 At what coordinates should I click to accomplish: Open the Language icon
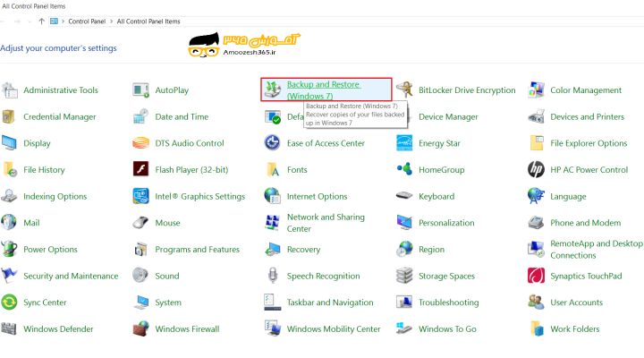click(x=536, y=196)
